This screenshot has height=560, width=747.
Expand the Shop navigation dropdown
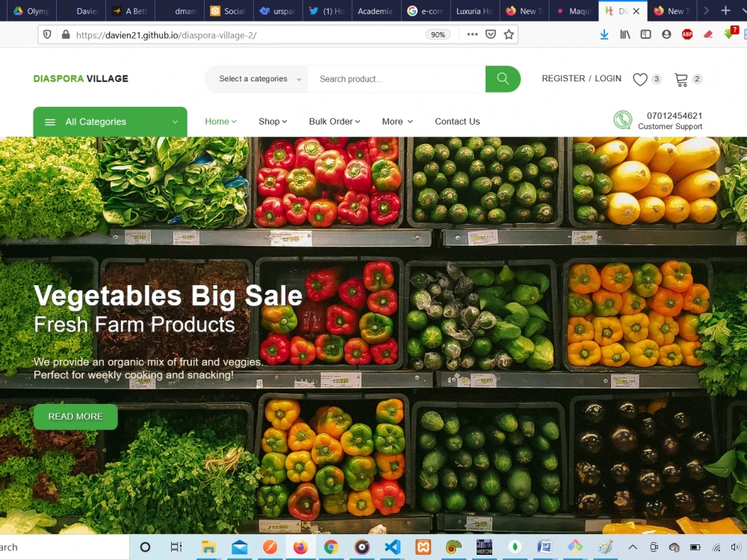click(273, 122)
